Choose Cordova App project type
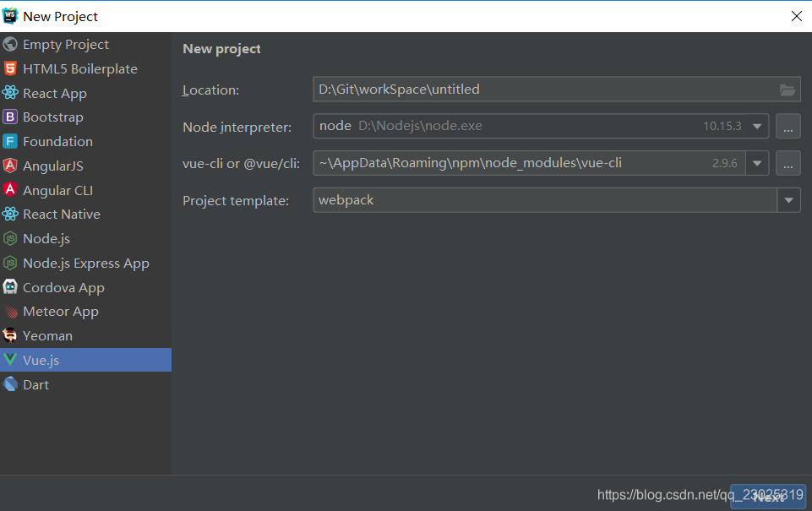Screen dimensions: 812x511 click(85, 287)
